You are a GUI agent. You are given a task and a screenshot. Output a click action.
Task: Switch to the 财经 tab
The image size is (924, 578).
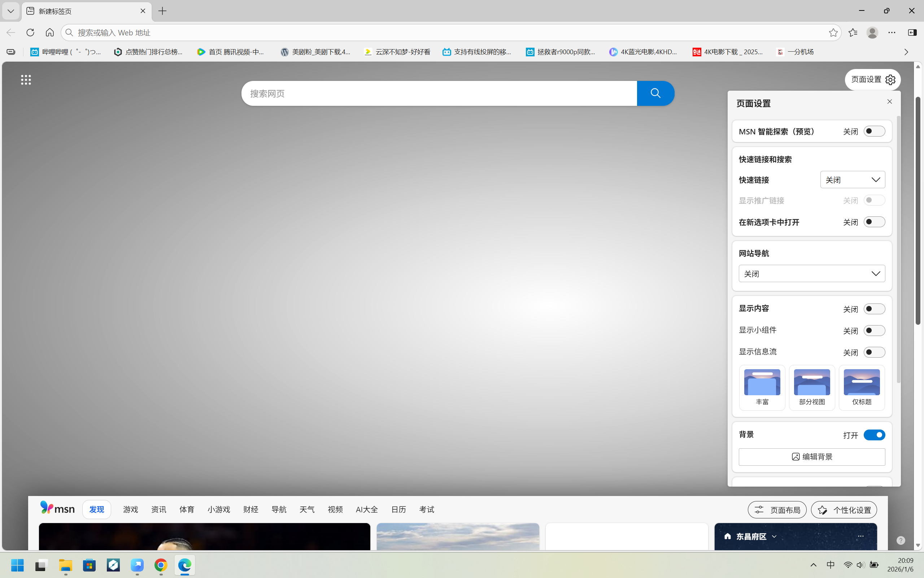(x=251, y=510)
